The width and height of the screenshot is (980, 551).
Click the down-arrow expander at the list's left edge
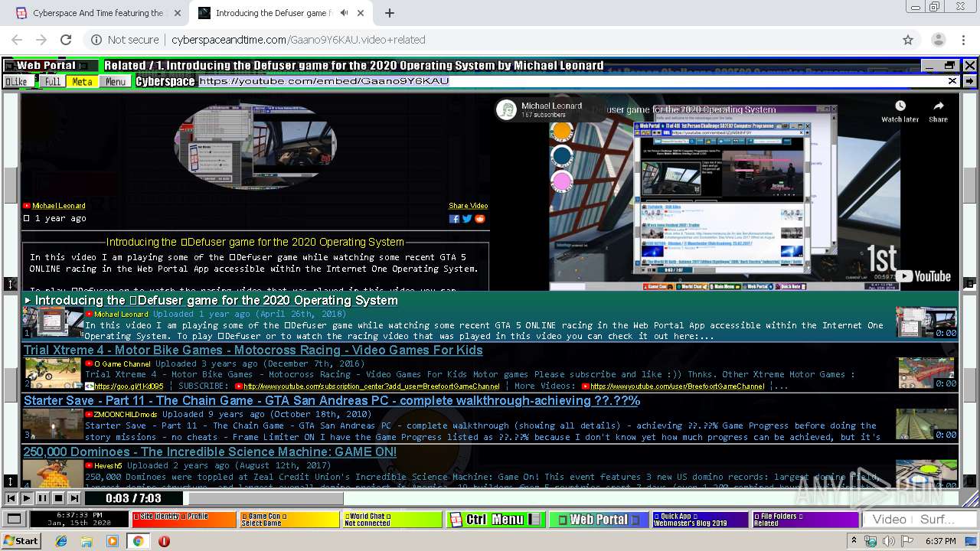coord(11,481)
